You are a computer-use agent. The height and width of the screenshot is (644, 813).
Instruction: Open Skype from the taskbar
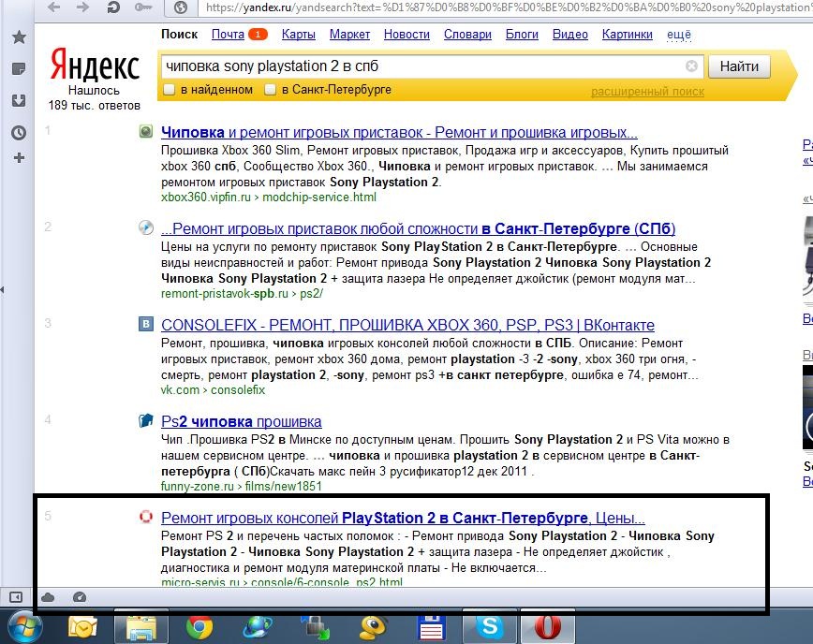pyautogui.click(x=490, y=627)
